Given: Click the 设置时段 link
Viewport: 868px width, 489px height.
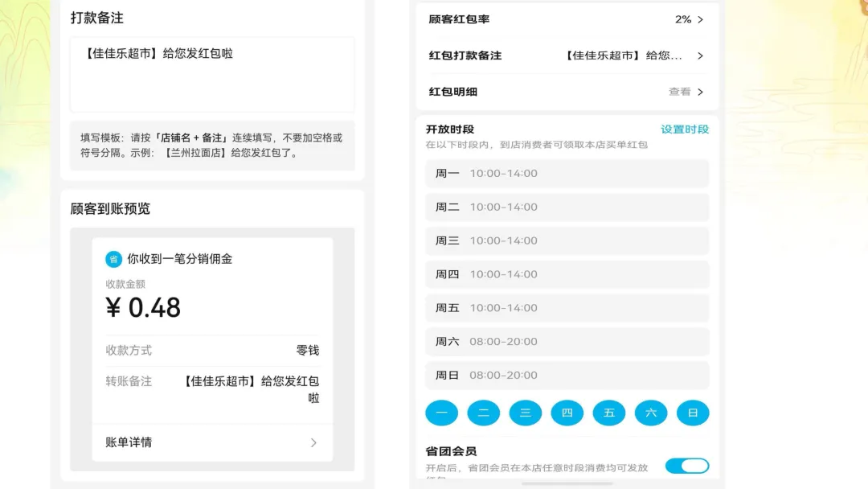Looking at the screenshot, I should click(685, 129).
